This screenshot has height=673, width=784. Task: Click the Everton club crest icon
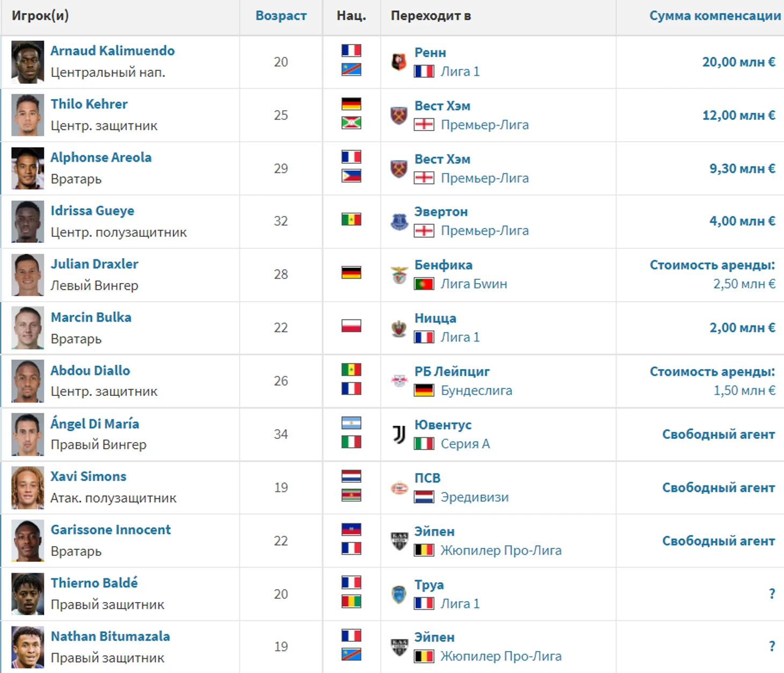click(398, 221)
